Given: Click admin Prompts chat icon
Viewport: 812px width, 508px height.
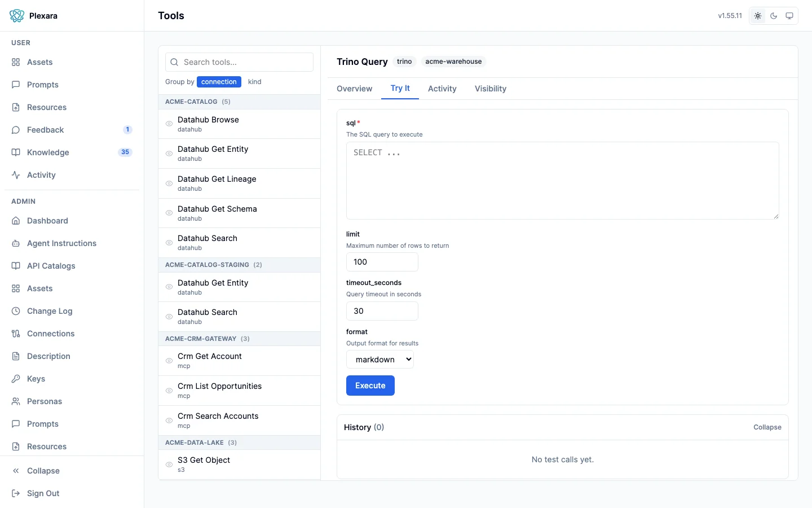Looking at the screenshot, I should click(16, 424).
